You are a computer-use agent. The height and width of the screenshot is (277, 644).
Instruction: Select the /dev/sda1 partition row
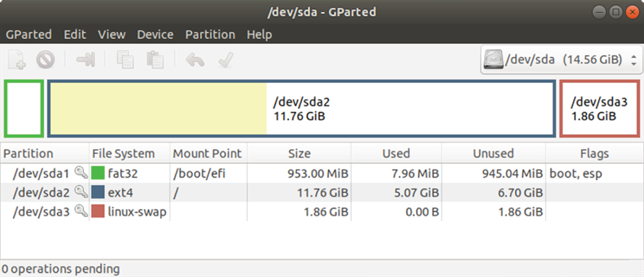(x=322, y=173)
